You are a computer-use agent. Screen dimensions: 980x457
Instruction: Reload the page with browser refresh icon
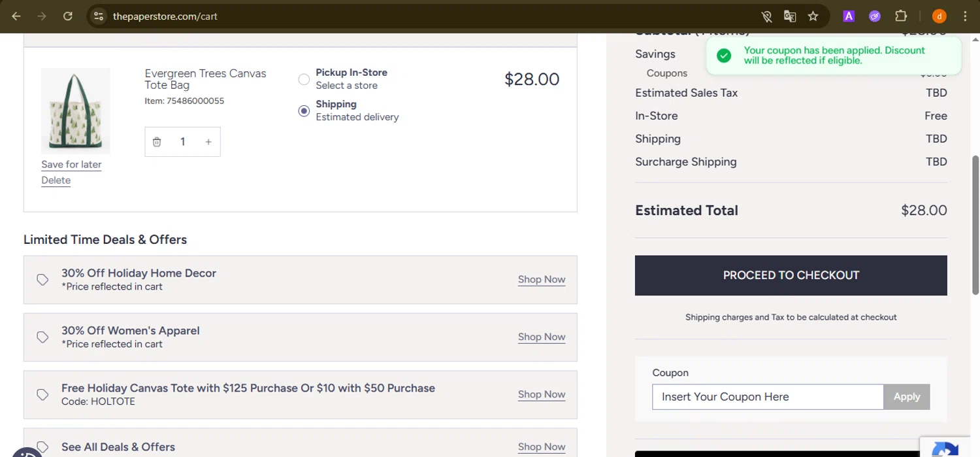point(68,16)
